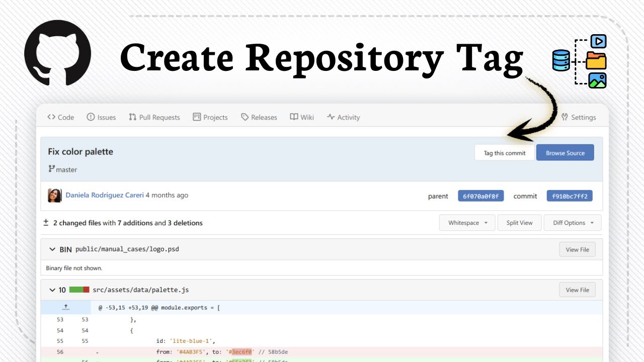Viewport: 644px width, 362px height.
Task: Open the Whitespace dropdown
Action: tap(467, 223)
